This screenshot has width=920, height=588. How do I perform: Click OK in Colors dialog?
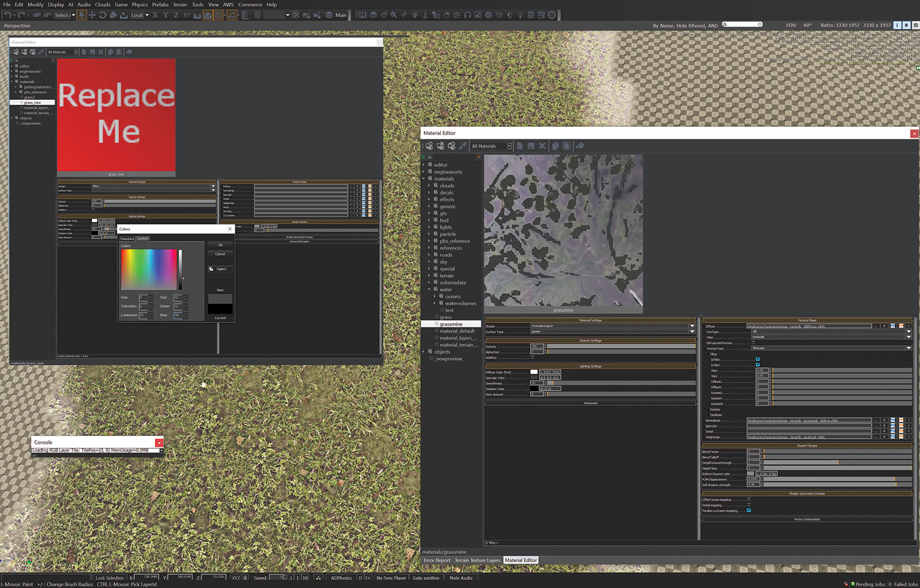220,245
